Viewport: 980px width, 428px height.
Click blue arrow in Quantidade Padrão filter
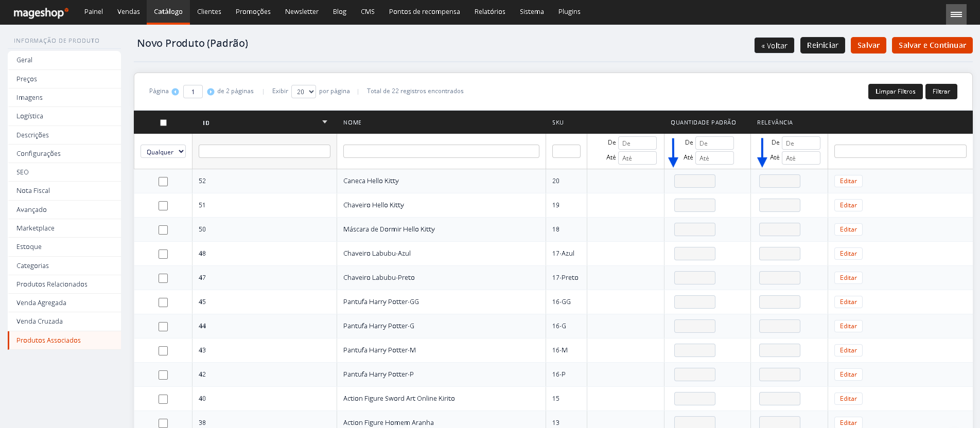coord(673,153)
